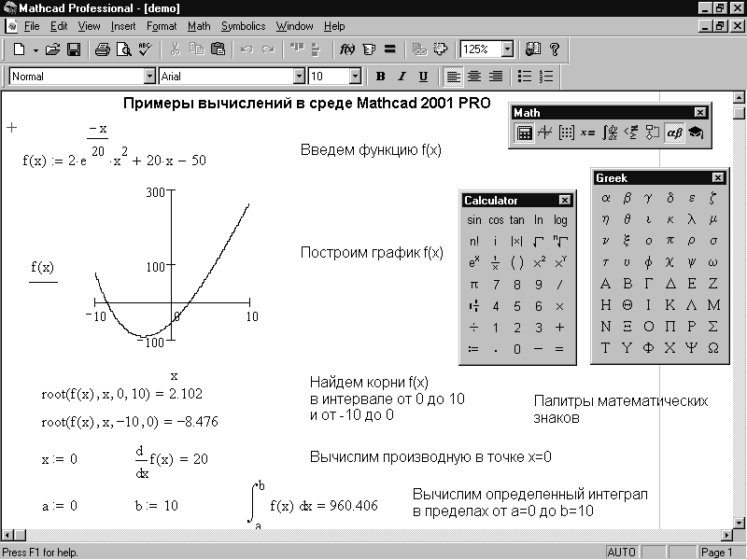Screen dimensions: 747x560
Task: Open the New worksheet template dropdown arrow
Action: tap(35, 50)
